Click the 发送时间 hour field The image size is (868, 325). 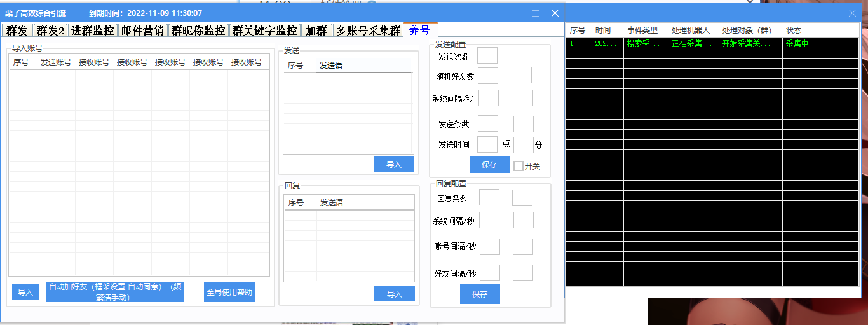[487, 144]
